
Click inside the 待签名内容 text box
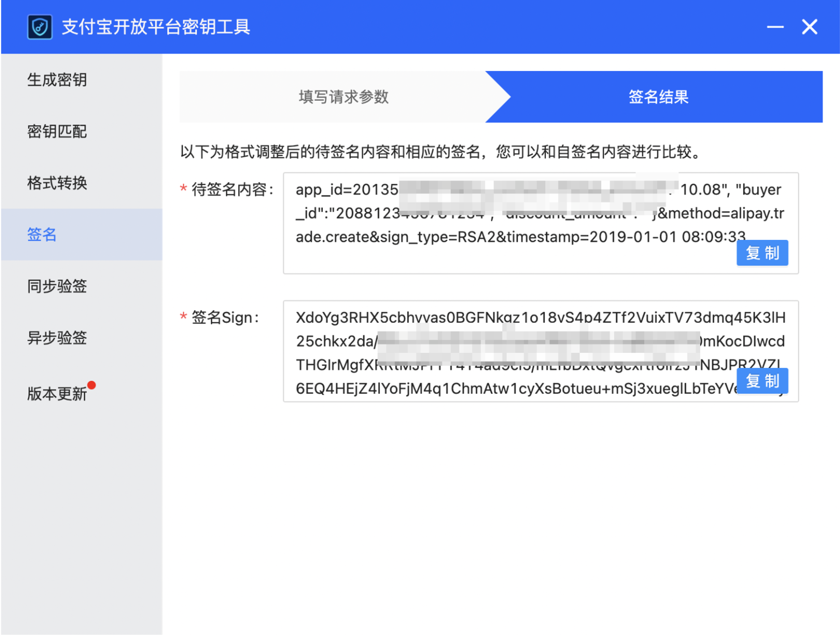[x=541, y=224]
